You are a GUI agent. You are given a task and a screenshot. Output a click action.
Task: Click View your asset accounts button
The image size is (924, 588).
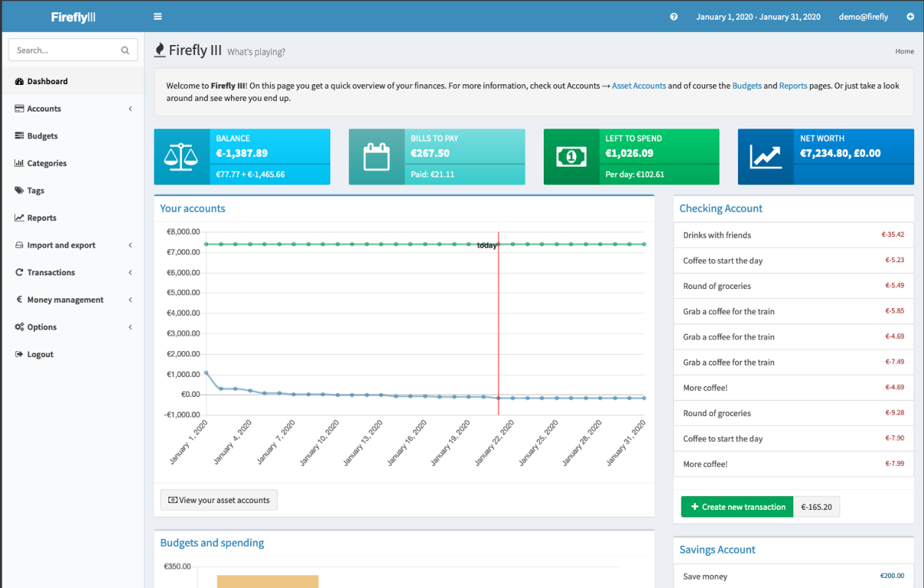219,500
